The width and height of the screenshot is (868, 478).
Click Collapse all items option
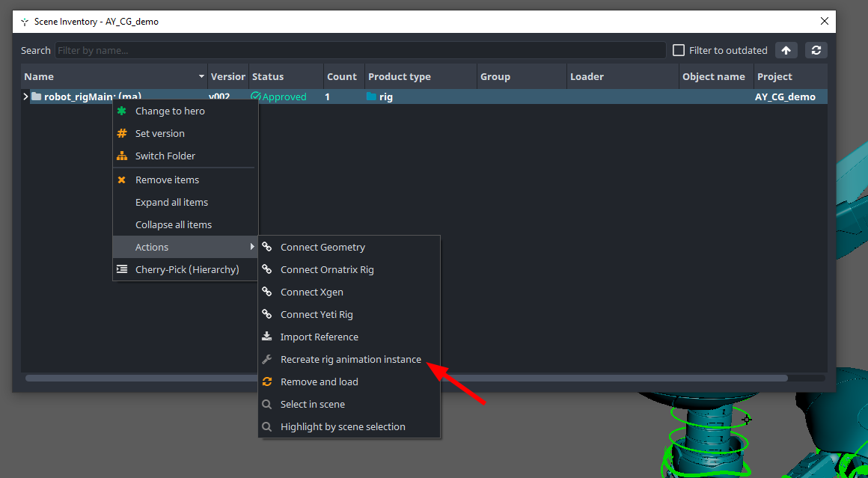coord(174,224)
